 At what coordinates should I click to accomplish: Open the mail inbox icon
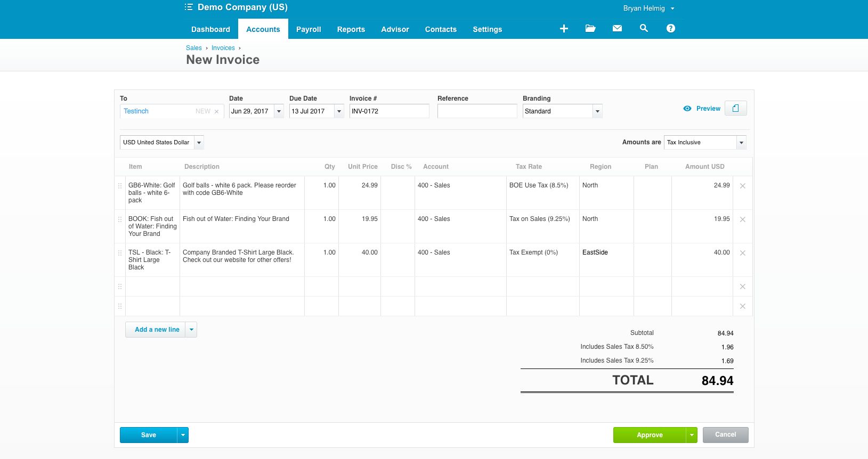(617, 29)
